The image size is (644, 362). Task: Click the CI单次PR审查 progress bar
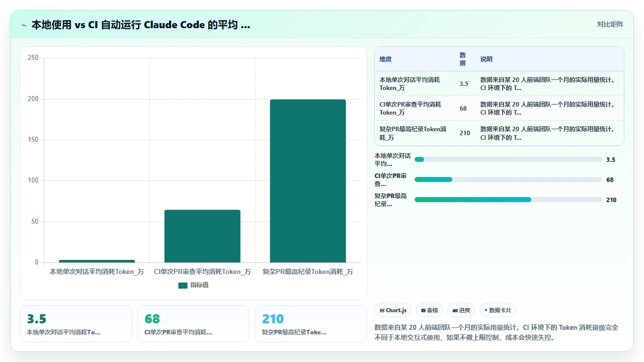click(508, 179)
